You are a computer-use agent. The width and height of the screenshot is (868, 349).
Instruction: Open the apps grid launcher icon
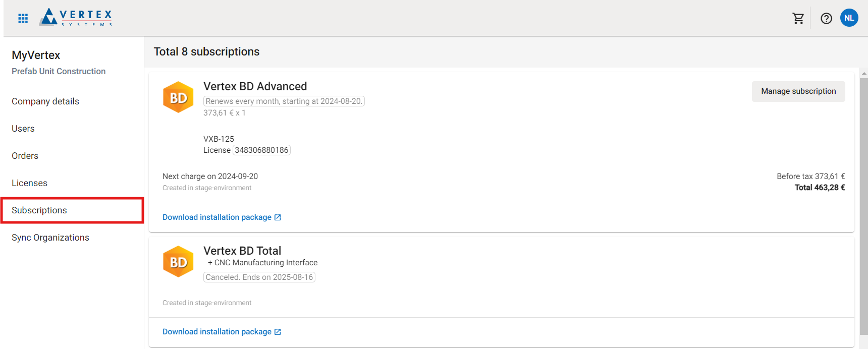[23, 19]
